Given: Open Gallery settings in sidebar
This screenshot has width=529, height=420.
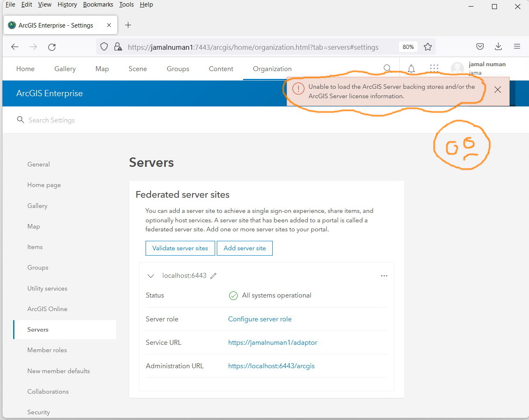Looking at the screenshot, I should point(37,205).
